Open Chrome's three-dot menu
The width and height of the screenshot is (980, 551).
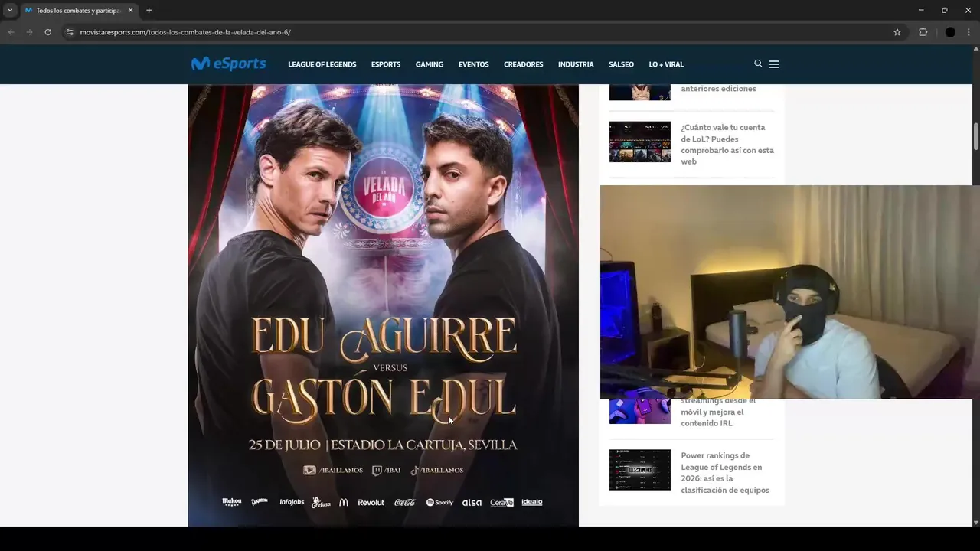pos(969,32)
